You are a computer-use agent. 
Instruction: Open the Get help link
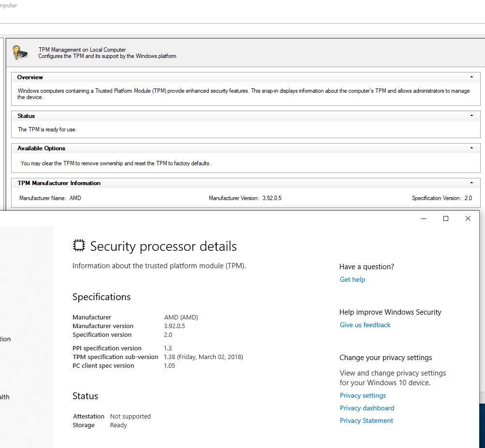click(x=353, y=279)
